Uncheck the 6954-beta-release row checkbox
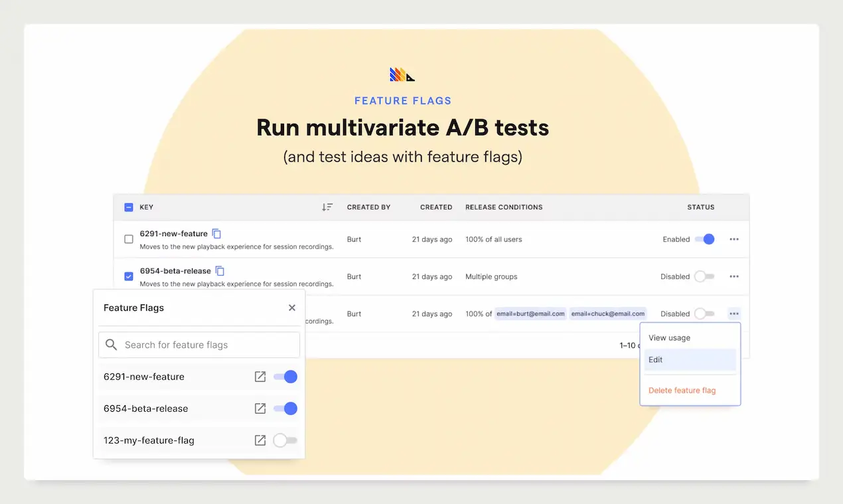 tap(129, 277)
